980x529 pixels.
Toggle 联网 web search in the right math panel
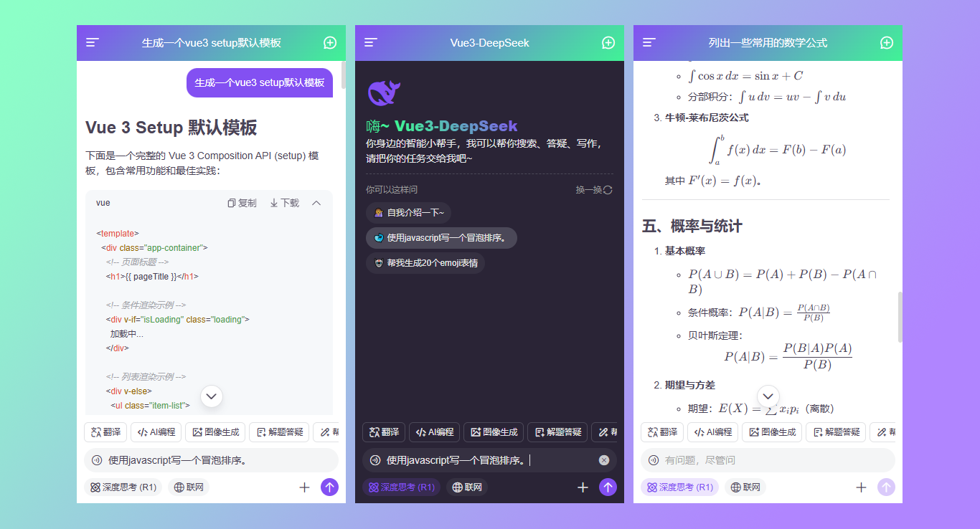(x=745, y=487)
